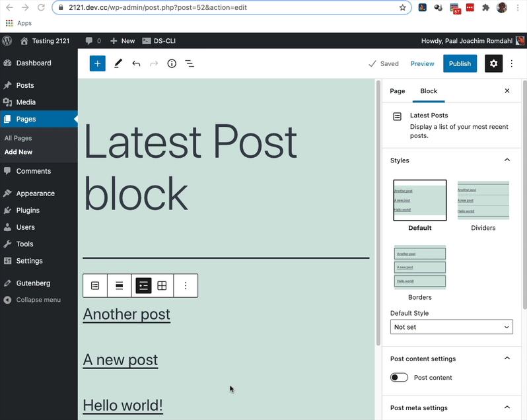Open the Chrome profile avatar
The height and width of the screenshot is (420, 527).
(502, 7)
